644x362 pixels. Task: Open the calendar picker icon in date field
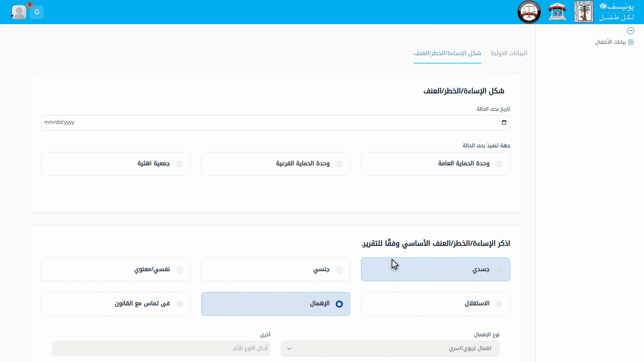(x=504, y=122)
